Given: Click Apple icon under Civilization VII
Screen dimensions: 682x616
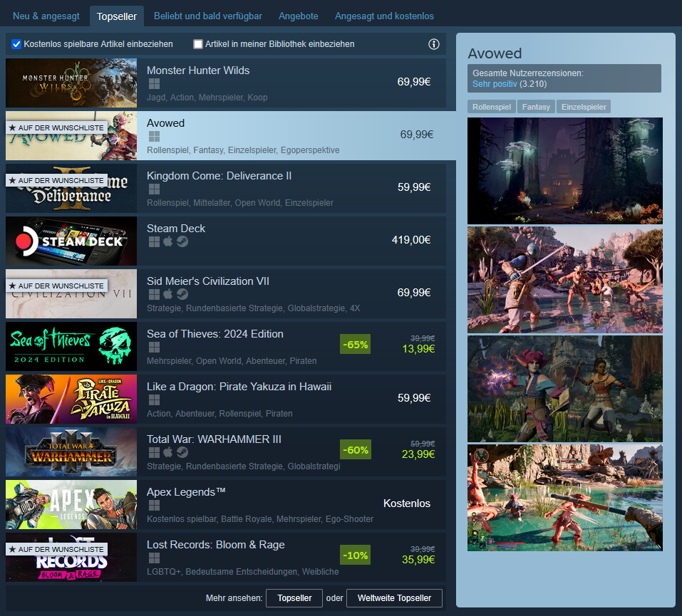Looking at the screenshot, I should click(x=168, y=294).
